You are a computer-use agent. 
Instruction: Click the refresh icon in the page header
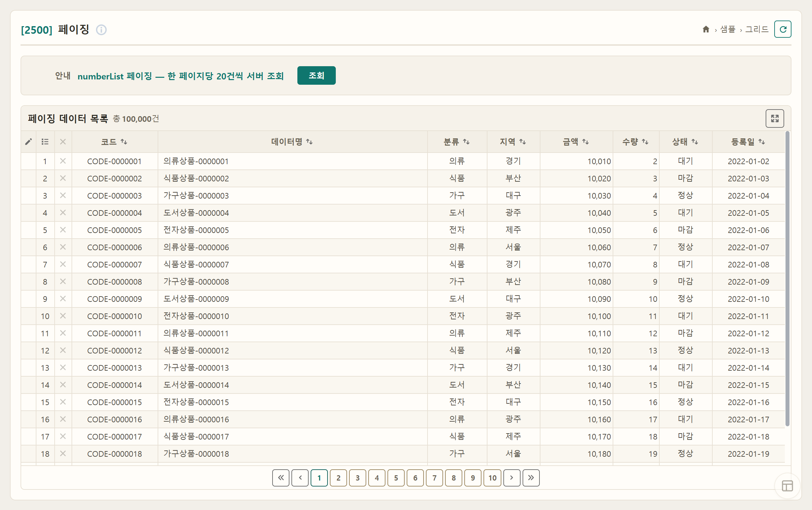782,29
